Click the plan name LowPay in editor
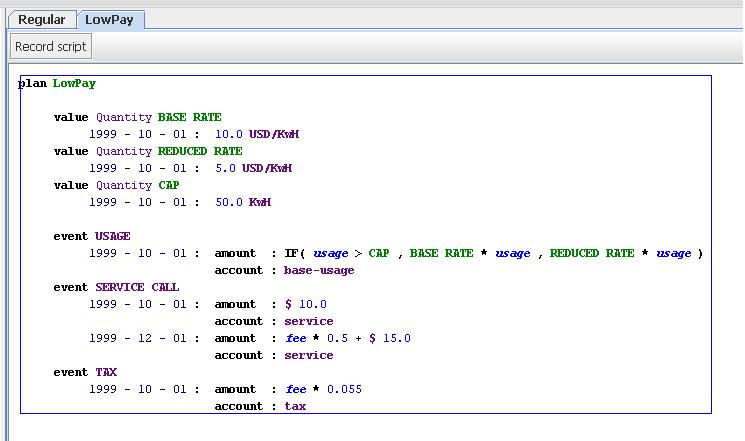 74,84
